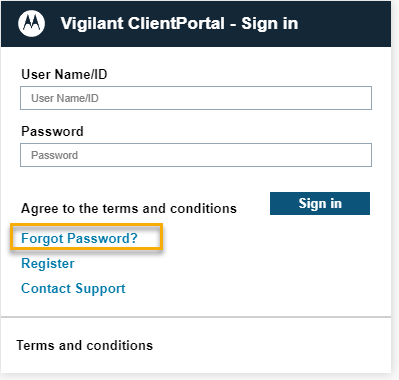Click the User Name/ID label above the field
This screenshot has width=399, height=380.
[x=64, y=74]
